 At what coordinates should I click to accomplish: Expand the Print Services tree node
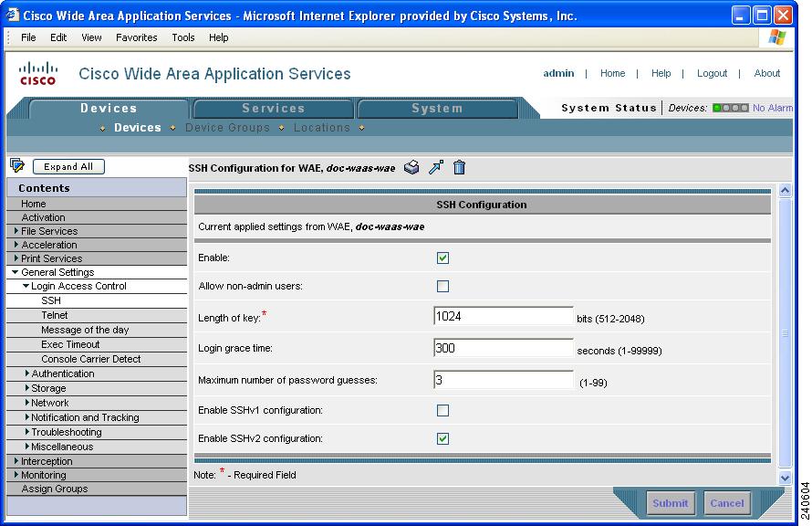(16, 258)
